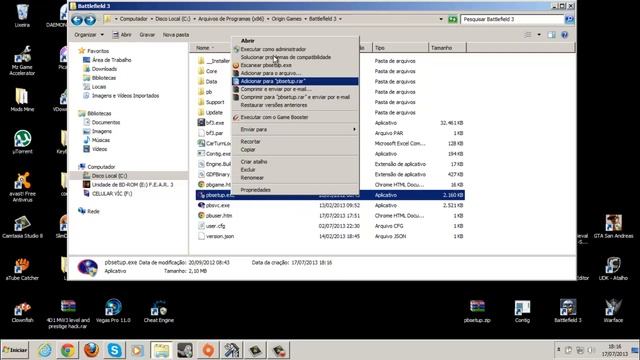Select the Camtasia Studio 8 desktop icon
The width and height of the screenshot is (640, 360).
click(x=22, y=227)
